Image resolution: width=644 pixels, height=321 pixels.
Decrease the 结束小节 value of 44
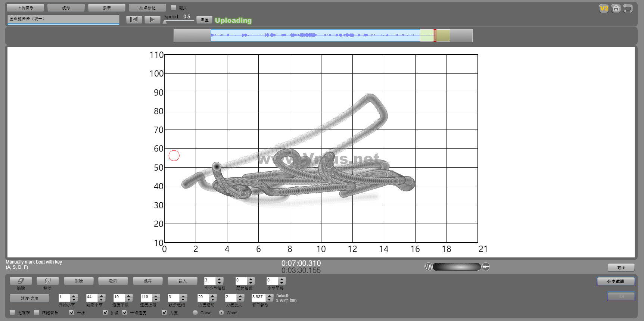tap(102, 300)
